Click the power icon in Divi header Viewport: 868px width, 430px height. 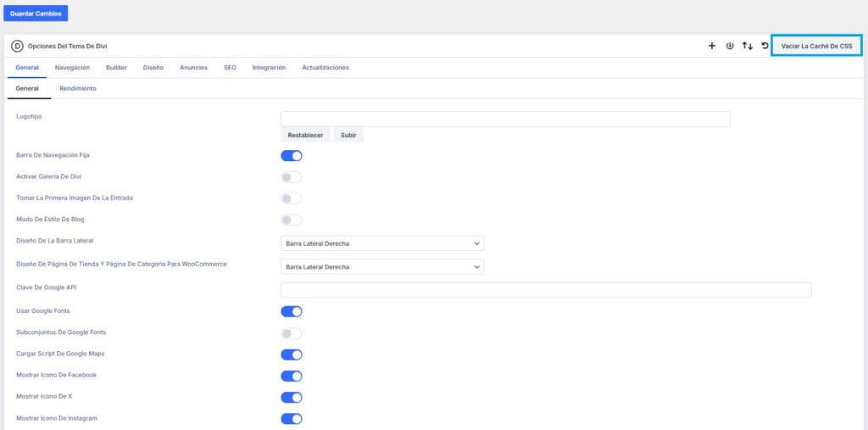(730, 46)
